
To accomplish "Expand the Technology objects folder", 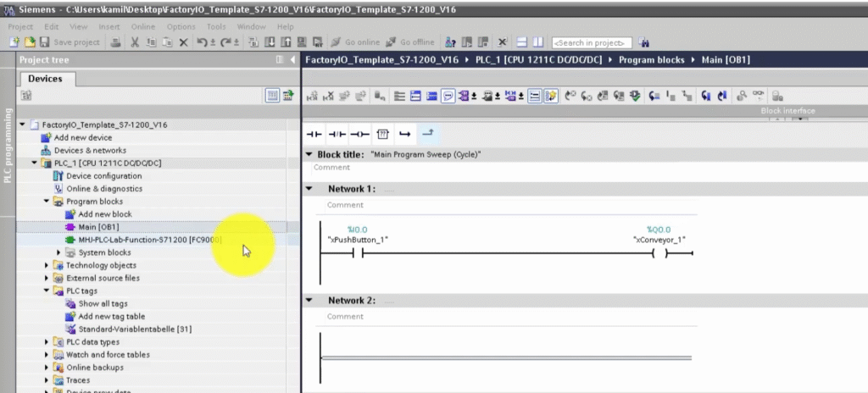I will [47, 265].
